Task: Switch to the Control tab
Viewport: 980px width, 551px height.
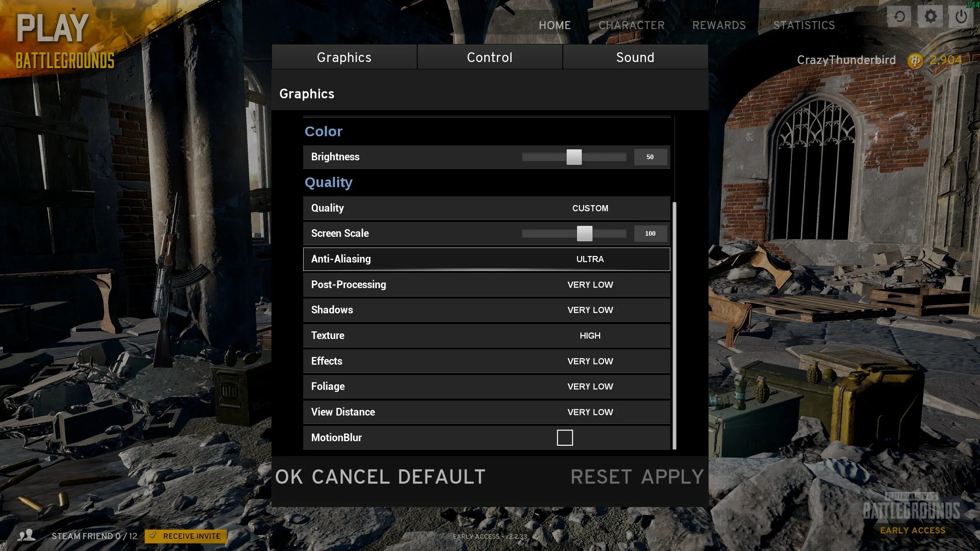Action: (489, 57)
